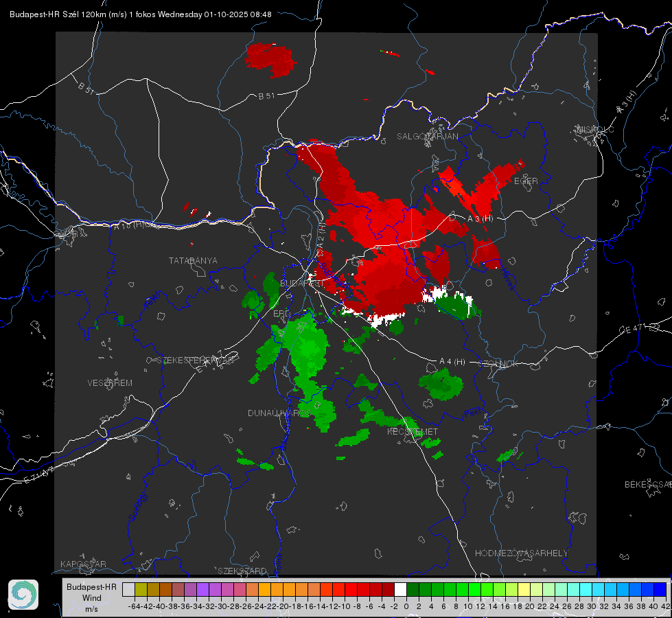
Task: Pick the darkest green legend swatch right of 0
Action: pyautogui.click(x=413, y=589)
